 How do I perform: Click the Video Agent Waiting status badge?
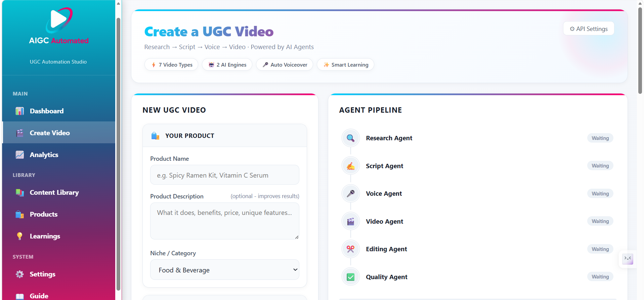(600, 221)
